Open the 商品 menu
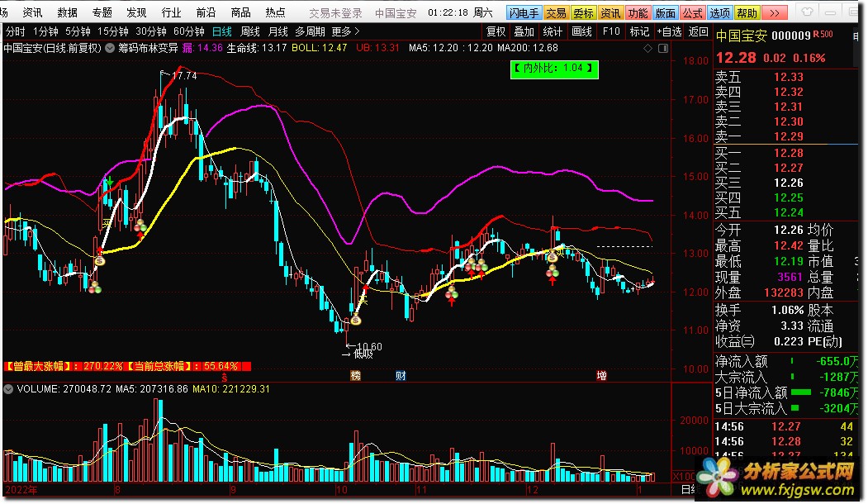Screen dimensions: 868x504 coord(240,12)
